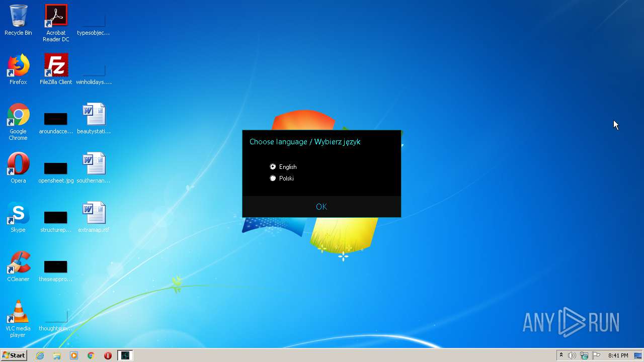Open Opera from the taskbar
The height and width of the screenshot is (362, 644).
coord(108,355)
